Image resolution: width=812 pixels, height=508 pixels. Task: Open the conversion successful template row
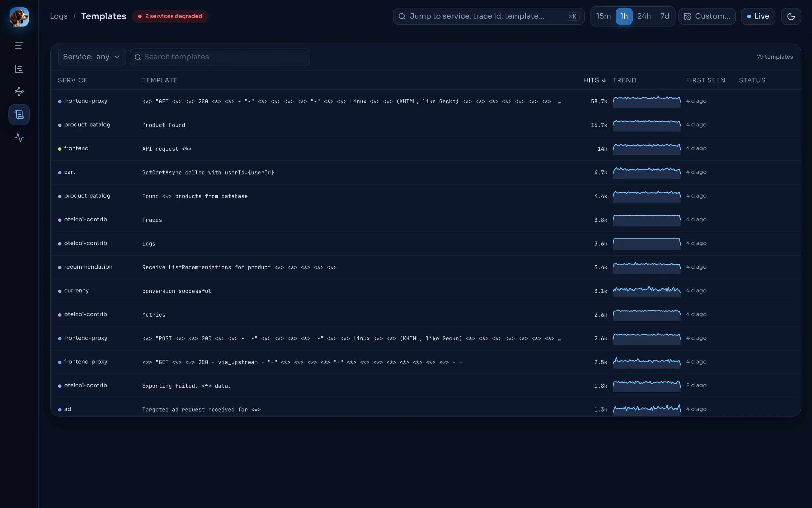point(425,291)
